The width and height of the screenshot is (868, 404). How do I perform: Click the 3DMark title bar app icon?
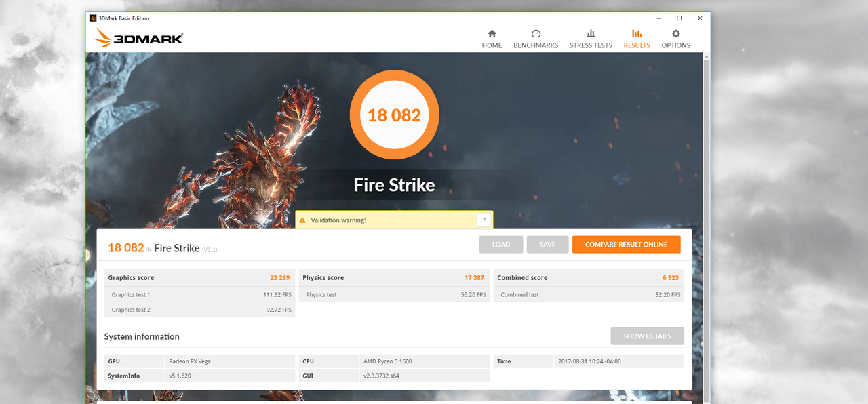(93, 18)
